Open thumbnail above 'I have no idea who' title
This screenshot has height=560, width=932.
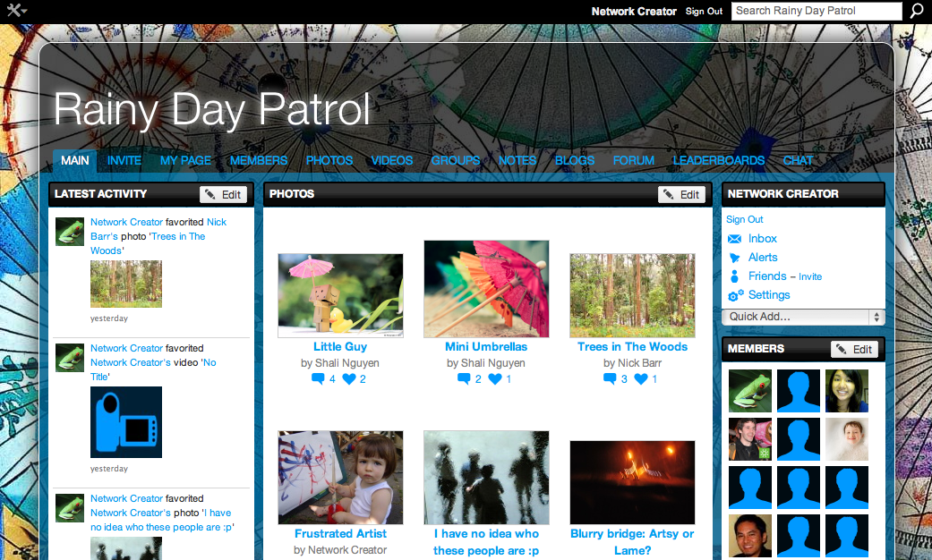[486, 478]
